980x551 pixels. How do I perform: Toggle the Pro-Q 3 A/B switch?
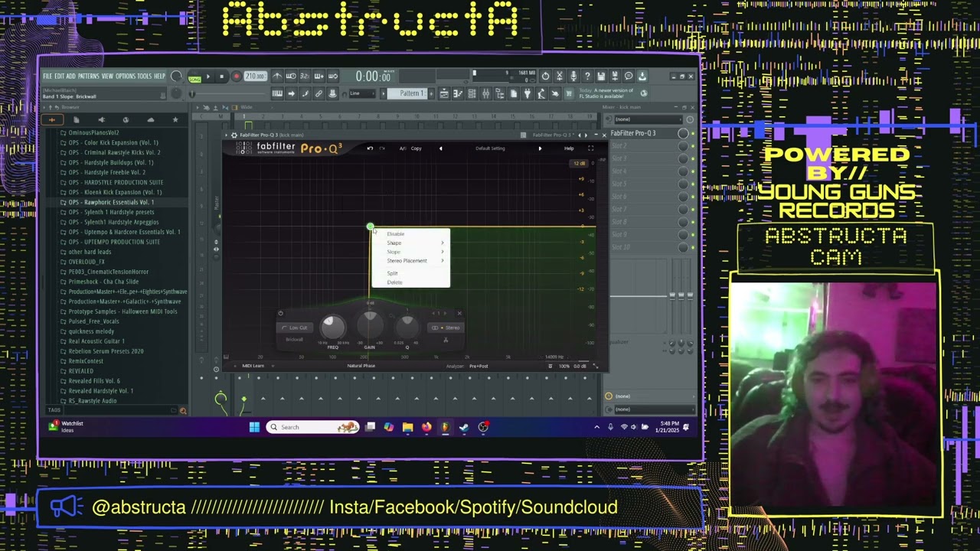403,148
